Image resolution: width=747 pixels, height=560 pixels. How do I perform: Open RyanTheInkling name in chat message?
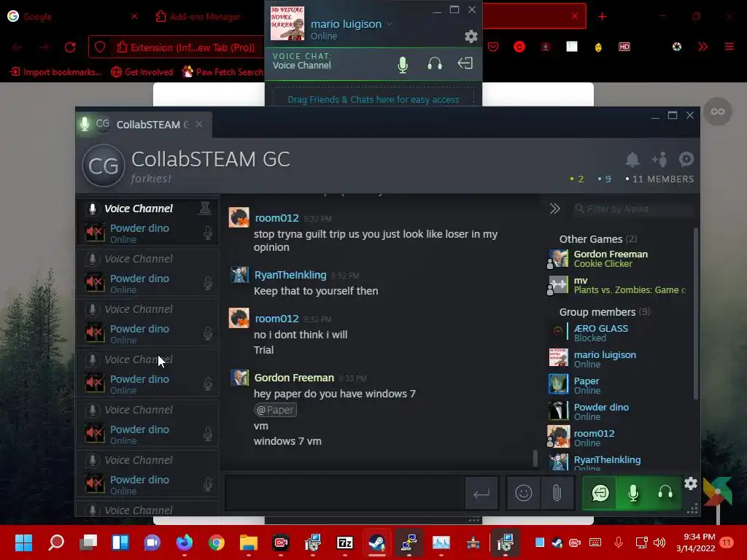(290, 275)
